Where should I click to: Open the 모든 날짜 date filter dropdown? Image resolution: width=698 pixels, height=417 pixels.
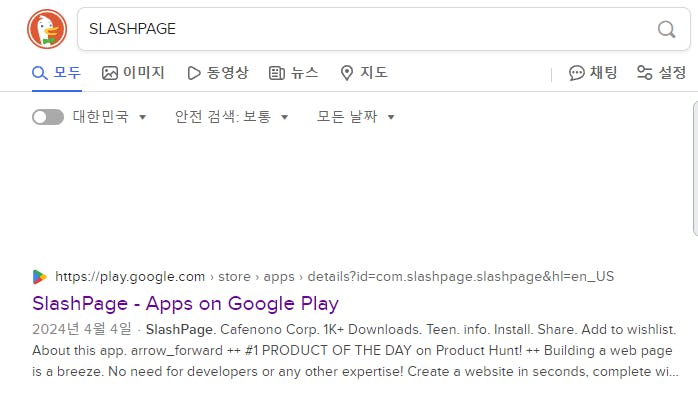coord(356,117)
